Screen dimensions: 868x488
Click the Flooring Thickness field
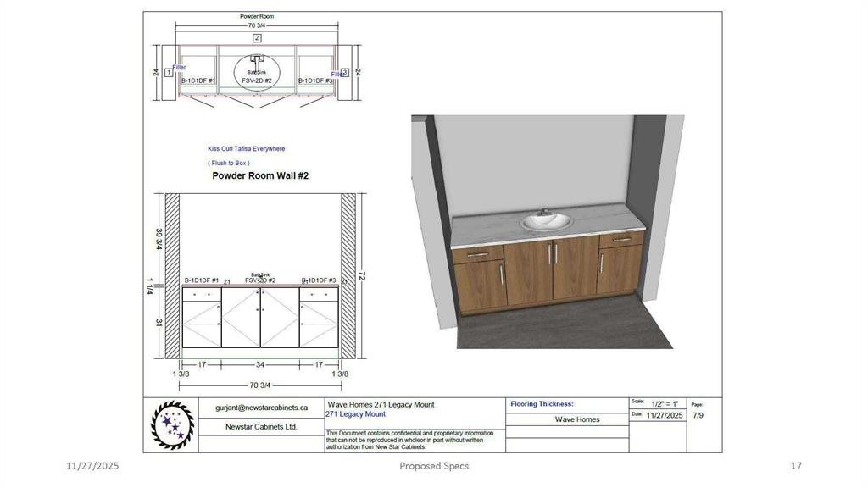[x=542, y=404]
